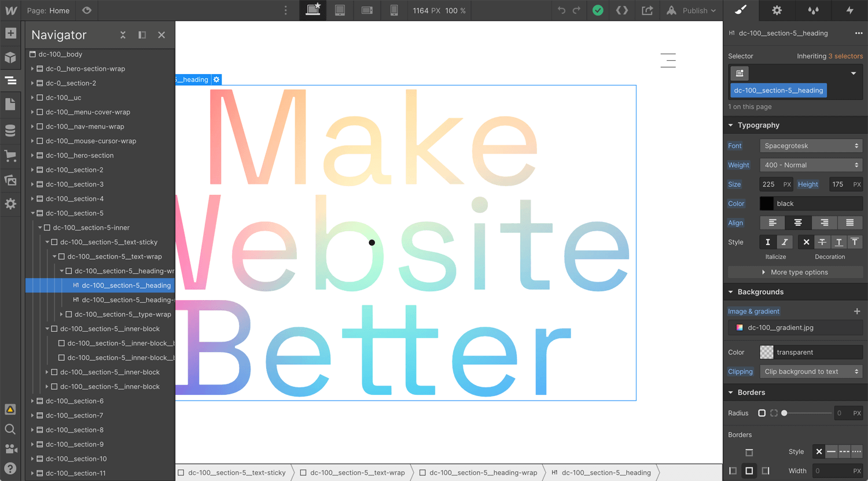Toggle the preview eye icon
868x481 pixels.
click(87, 10)
